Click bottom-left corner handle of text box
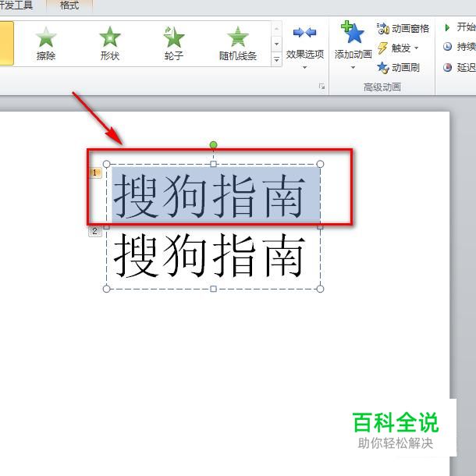This screenshot has height=476, width=476. (x=107, y=289)
